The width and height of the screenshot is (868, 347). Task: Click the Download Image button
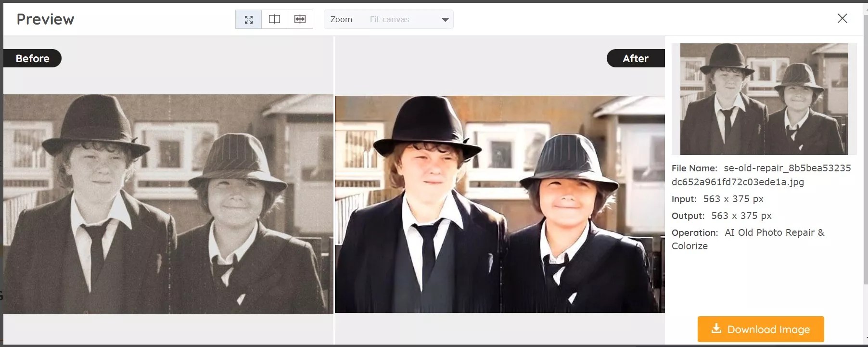tap(761, 329)
